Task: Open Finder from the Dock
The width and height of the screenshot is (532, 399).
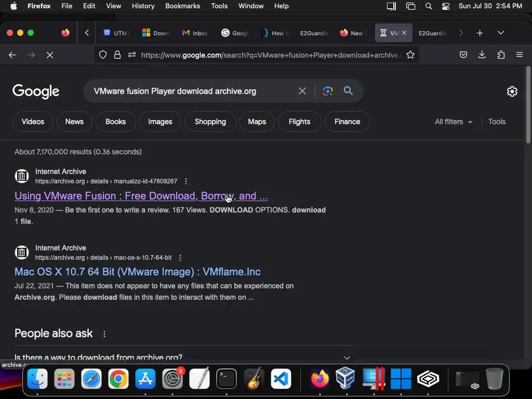Action: (x=37, y=378)
